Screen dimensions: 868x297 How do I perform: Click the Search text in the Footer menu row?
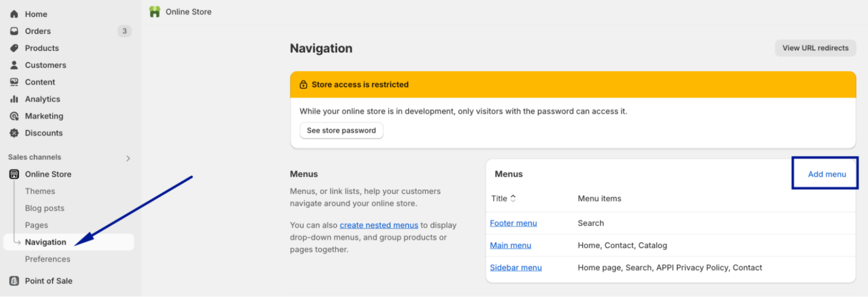click(591, 223)
